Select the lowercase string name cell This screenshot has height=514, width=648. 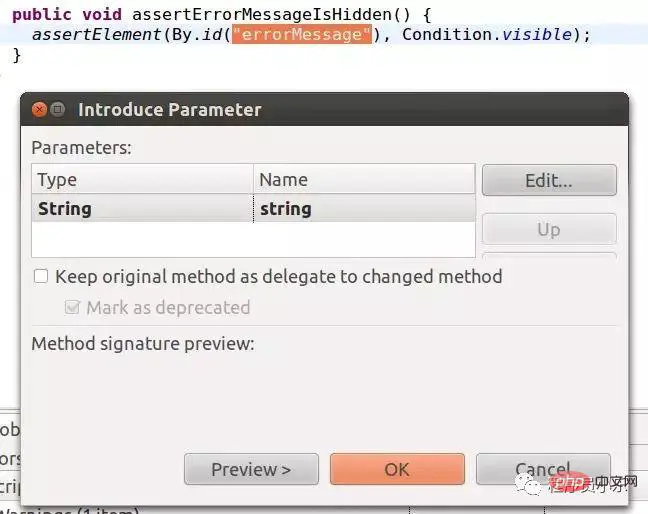(x=364, y=209)
